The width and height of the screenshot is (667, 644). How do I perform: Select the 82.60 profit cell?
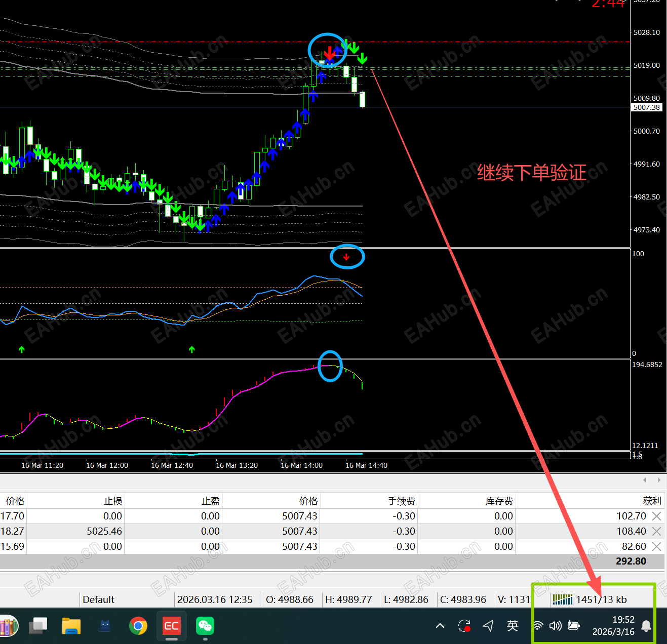tap(634, 546)
